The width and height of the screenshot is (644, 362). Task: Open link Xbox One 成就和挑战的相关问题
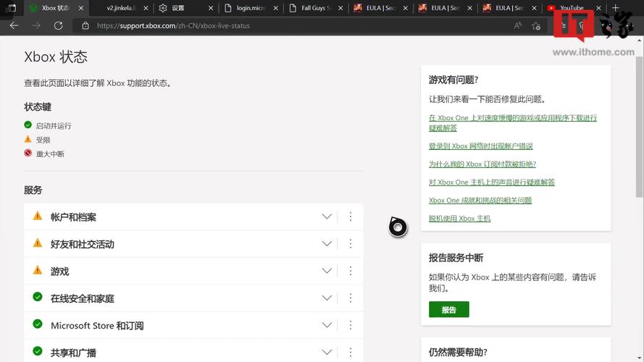(480, 200)
